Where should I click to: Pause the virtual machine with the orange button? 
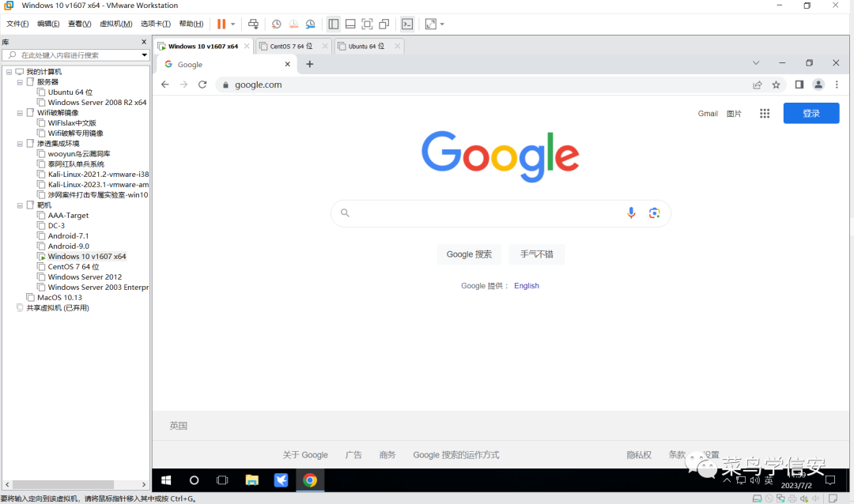[x=221, y=24]
